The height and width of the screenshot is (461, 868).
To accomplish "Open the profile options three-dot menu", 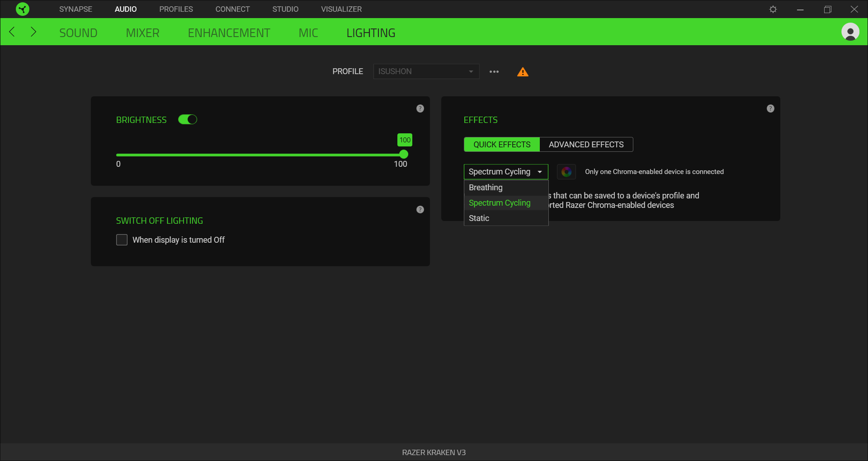I will point(494,71).
